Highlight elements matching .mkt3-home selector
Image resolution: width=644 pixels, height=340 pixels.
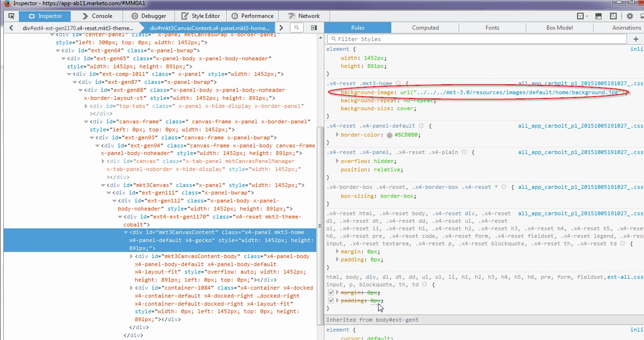click(398, 83)
